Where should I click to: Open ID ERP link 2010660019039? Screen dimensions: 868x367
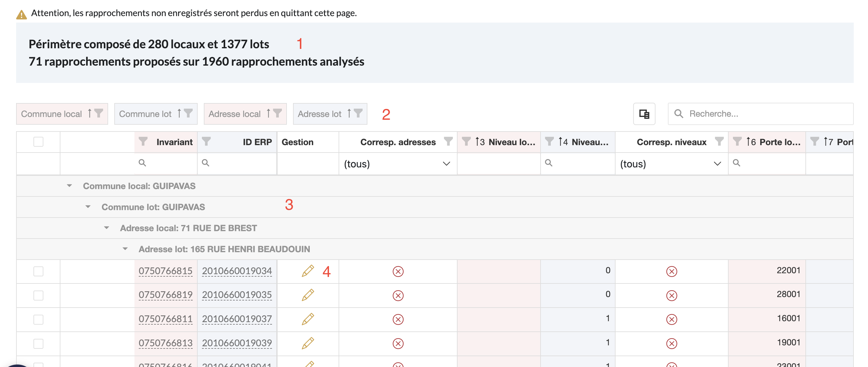(237, 343)
